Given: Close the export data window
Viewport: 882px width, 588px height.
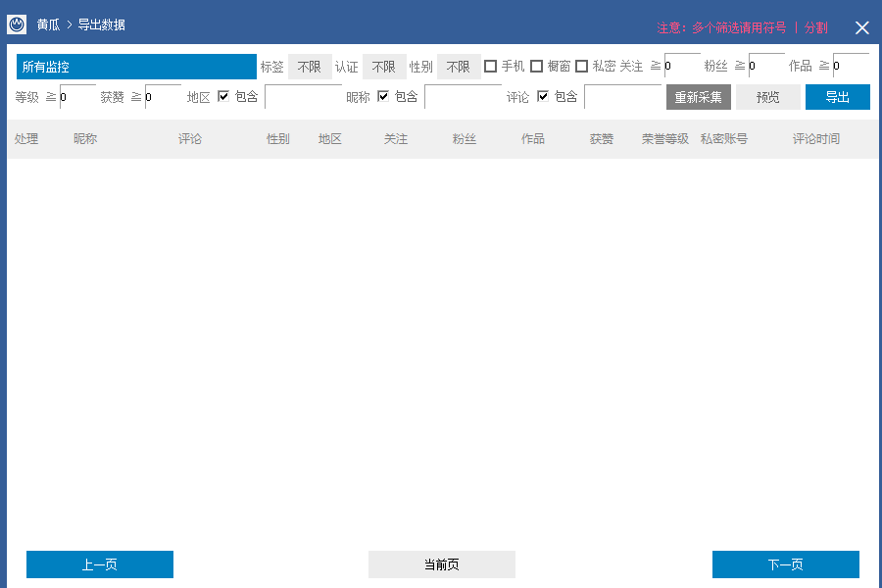Looking at the screenshot, I should (x=861, y=27).
